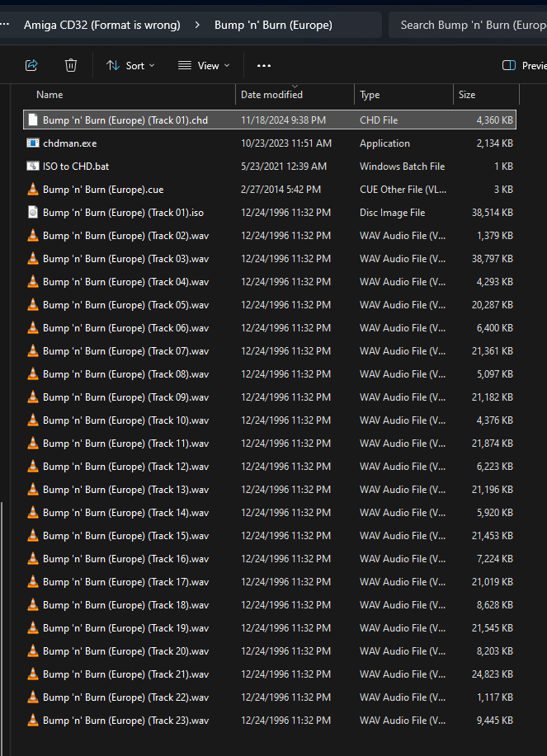Show hidden breadcrumb path ellipsis

[x=5, y=25]
